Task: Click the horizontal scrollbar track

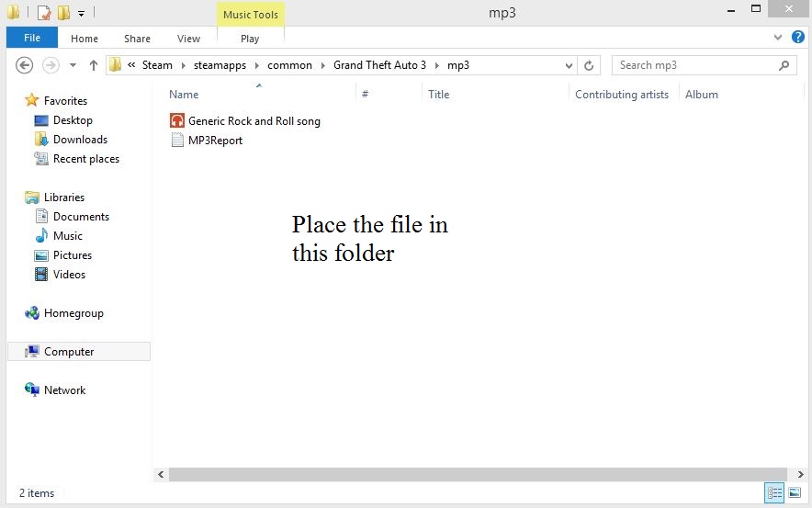Action: click(478, 474)
